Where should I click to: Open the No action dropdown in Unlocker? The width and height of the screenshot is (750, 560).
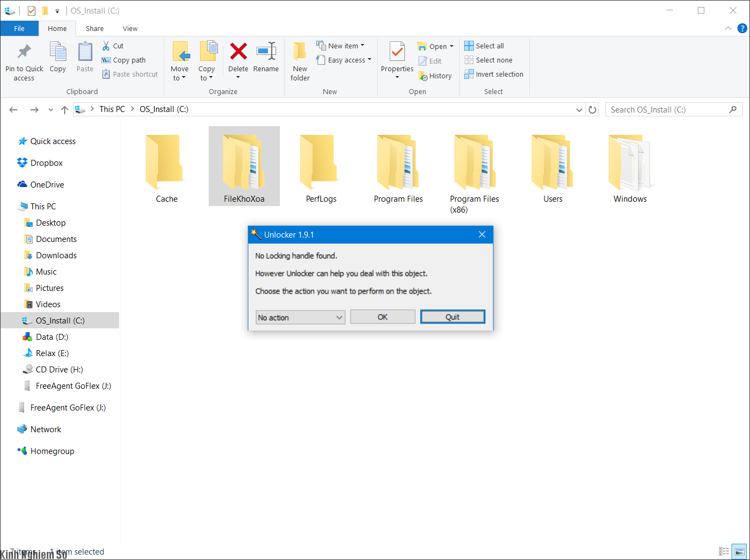(x=301, y=318)
